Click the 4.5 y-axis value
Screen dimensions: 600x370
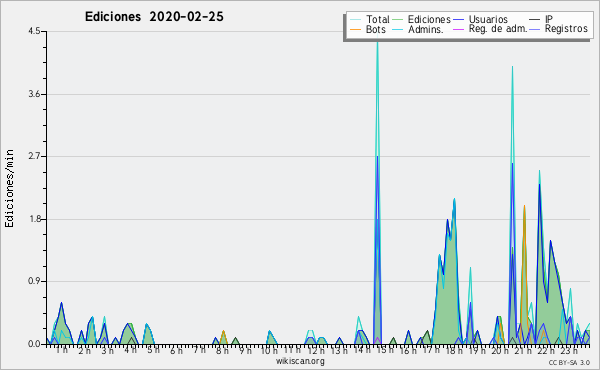tap(34, 31)
